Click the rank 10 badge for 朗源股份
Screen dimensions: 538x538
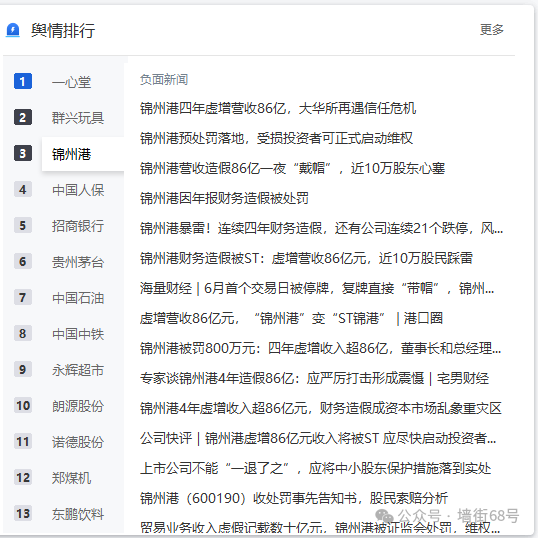click(23, 406)
